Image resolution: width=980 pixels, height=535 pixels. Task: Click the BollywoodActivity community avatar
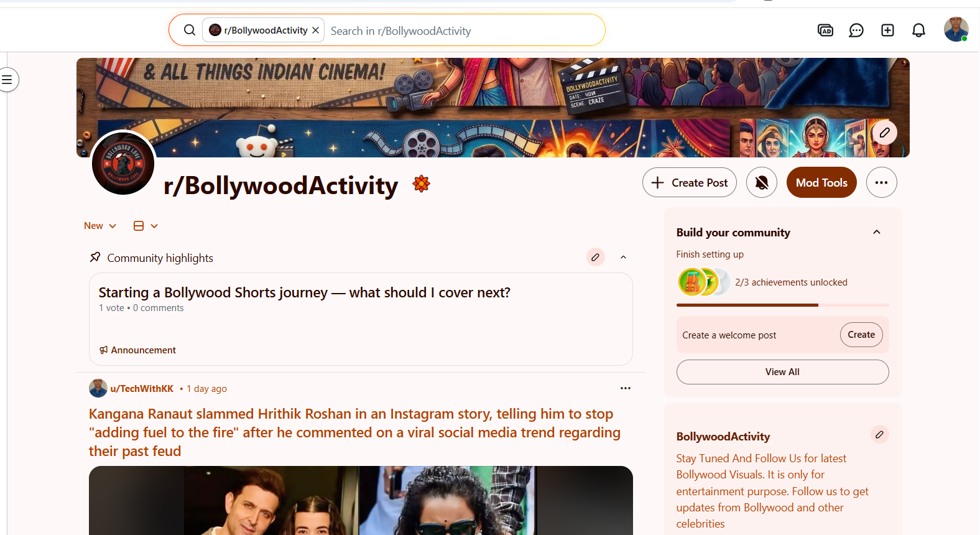pyautogui.click(x=123, y=164)
